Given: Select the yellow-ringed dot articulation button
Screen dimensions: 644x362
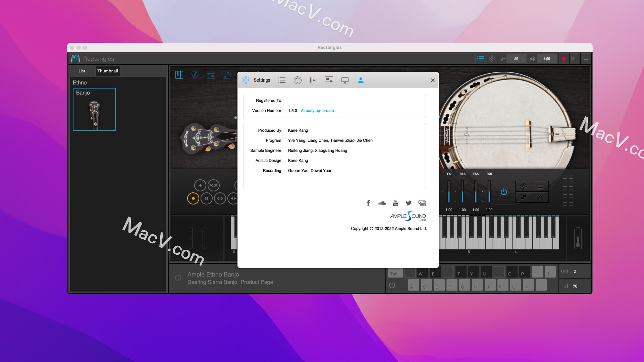Looking at the screenshot, I should (193, 198).
